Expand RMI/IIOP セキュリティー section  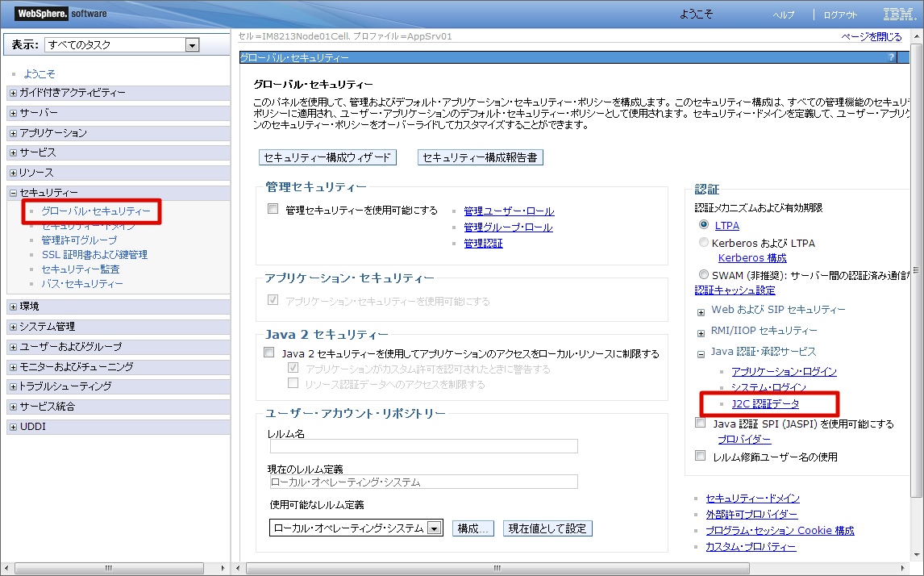point(701,332)
